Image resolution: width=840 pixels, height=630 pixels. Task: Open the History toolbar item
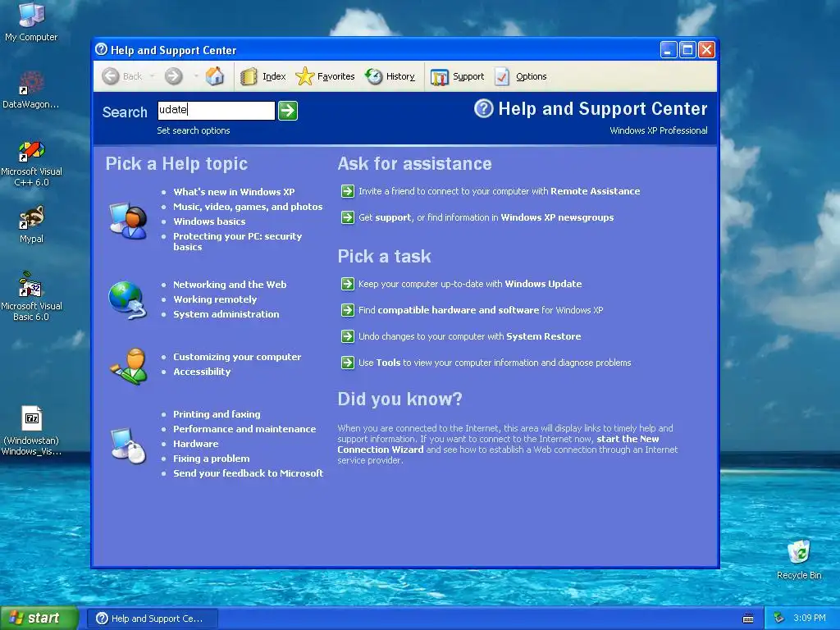click(x=390, y=76)
